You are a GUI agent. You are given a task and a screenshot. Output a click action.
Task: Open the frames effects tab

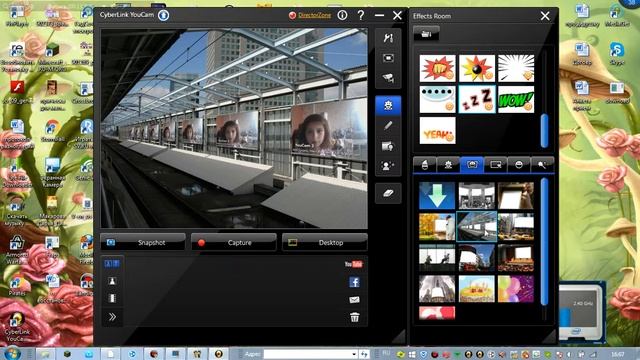(x=496, y=164)
